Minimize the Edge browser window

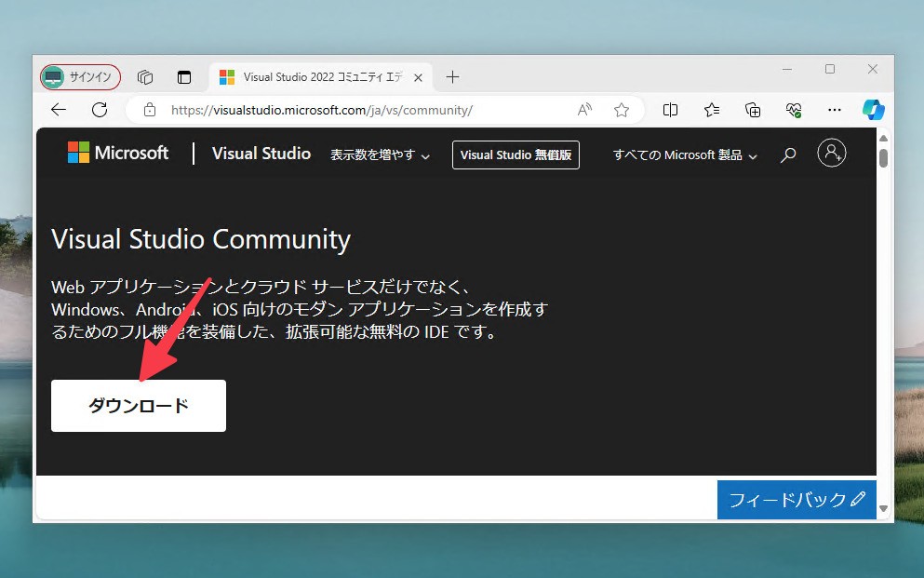786,70
